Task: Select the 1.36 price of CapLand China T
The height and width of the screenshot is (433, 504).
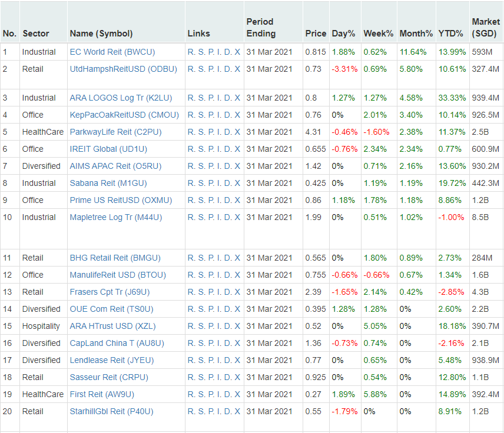Action: tap(313, 343)
